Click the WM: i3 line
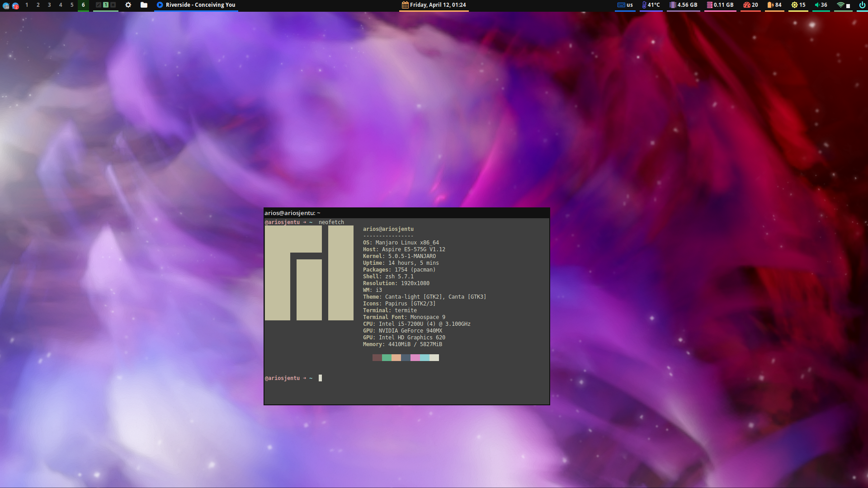The width and height of the screenshot is (868, 488). click(373, 290)
